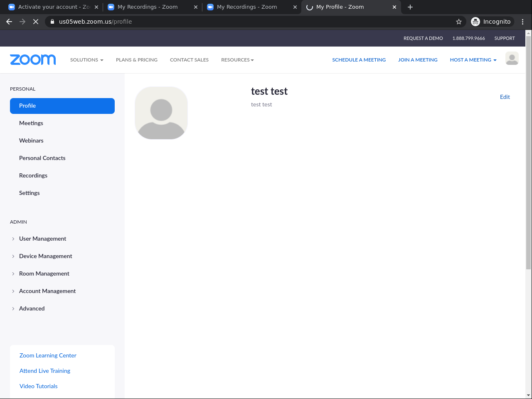
Task: Click Schedule a Meeting
Action: coord(359,60)
